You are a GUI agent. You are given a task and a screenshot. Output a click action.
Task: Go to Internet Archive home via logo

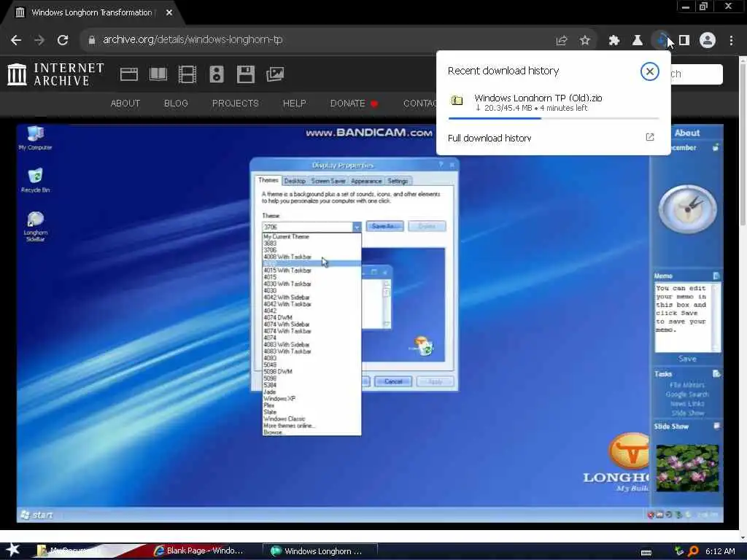pyautogui.click(x=55, y=74)
